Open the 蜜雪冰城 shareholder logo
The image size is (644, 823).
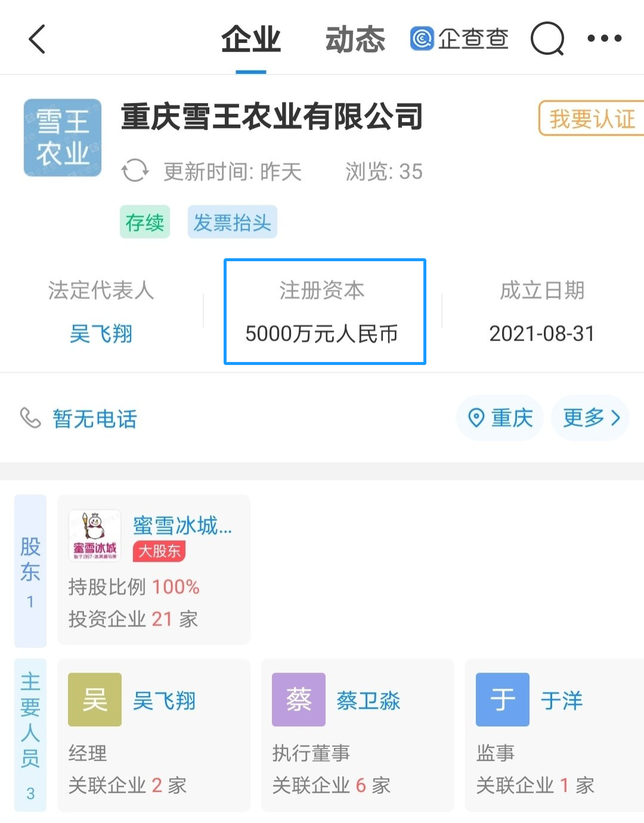pyautogui.click(x=94, y=536)
